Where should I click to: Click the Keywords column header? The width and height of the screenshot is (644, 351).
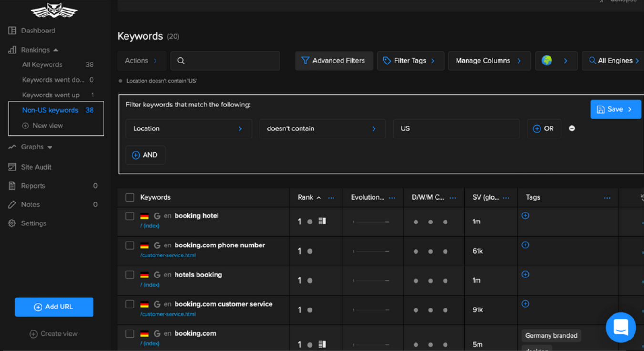coord(156,197)
